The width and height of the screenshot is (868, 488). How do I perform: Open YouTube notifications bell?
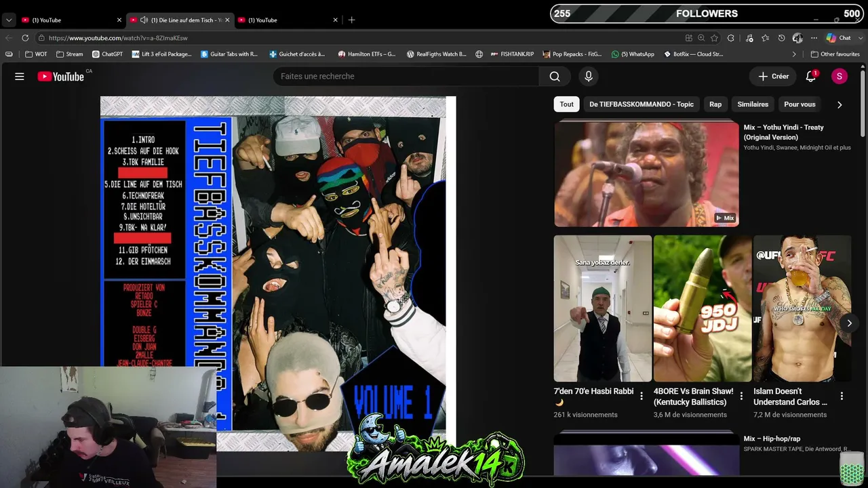pos(811,77)
